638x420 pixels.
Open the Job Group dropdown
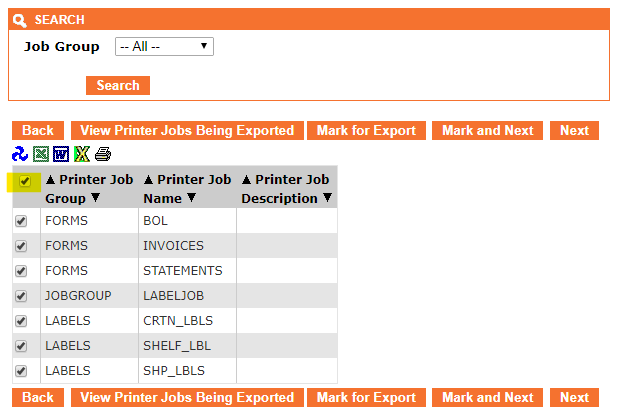(164, 47)
